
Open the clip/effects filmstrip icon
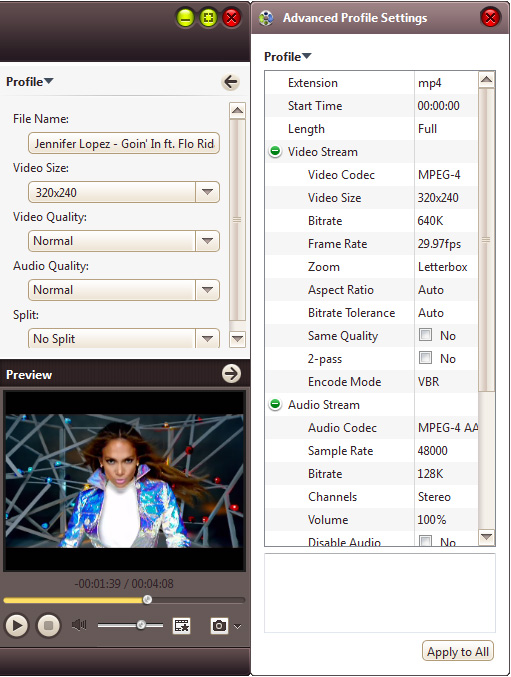182,625
